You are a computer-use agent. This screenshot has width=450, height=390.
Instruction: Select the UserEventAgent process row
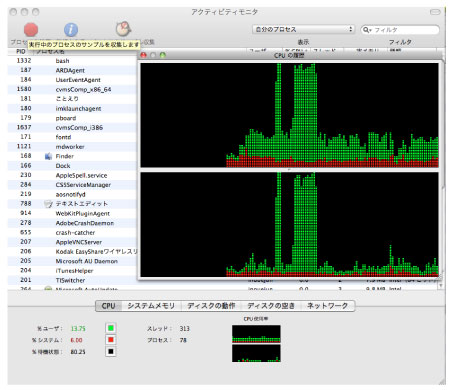pyautogui.click(x=72, y=80)
